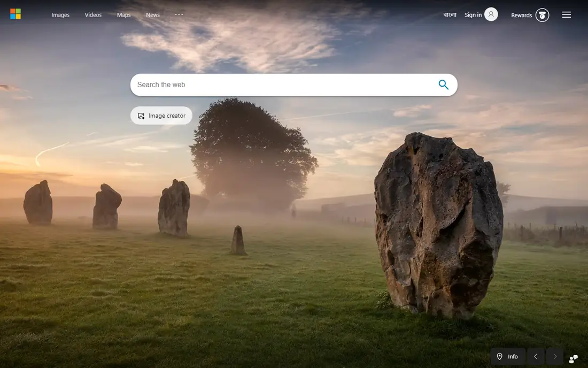Open the hamburger settings menu
The image size is (588, 368).
point(566,14)
